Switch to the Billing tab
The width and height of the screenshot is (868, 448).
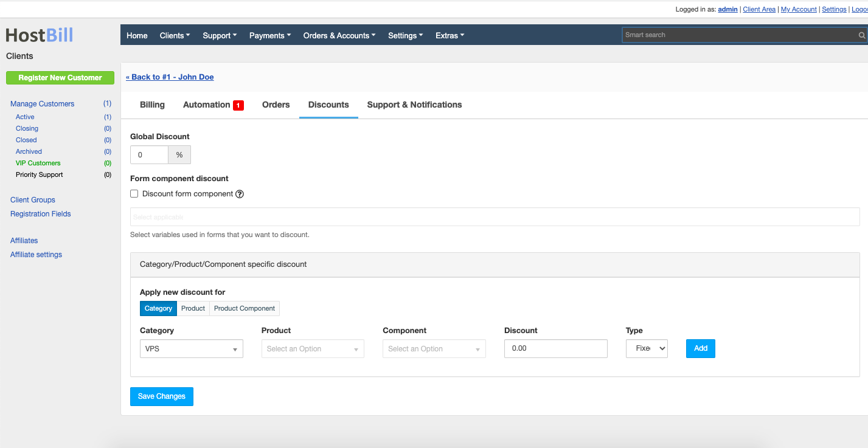[x=151, y=105]
